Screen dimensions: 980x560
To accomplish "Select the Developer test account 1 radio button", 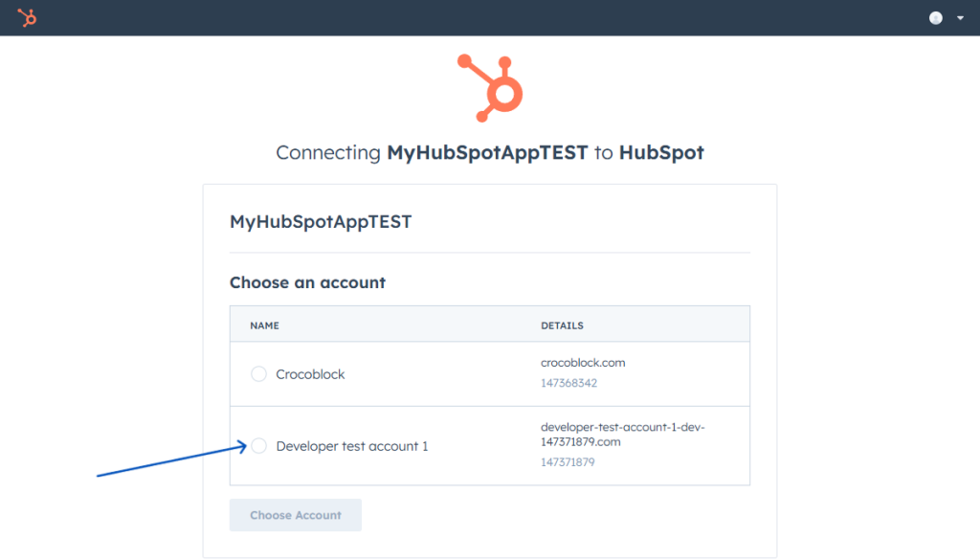I will pyautogui.click(x=258, y=445).
